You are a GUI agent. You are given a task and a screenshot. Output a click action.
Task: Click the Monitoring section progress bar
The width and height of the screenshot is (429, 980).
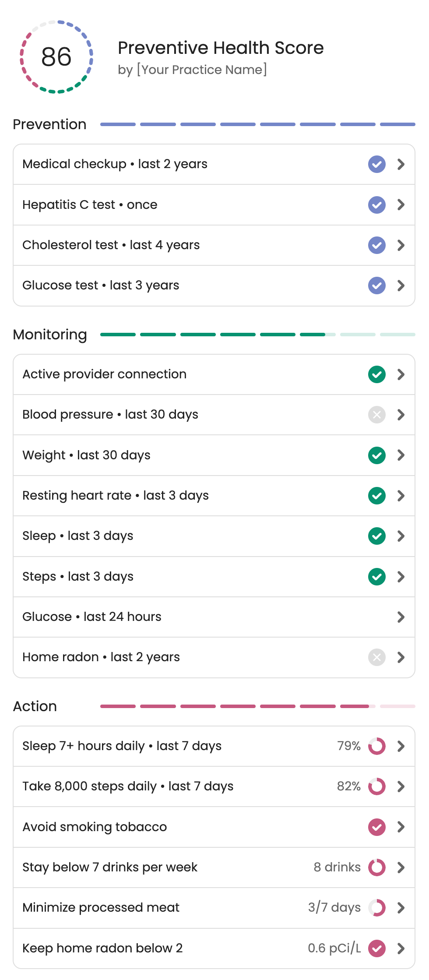(257, 335)
